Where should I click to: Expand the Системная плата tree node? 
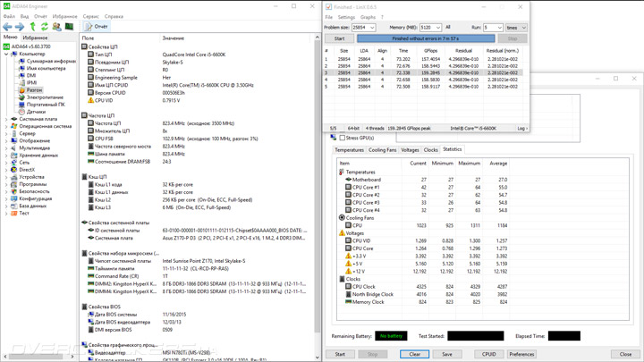coord(6,119)
